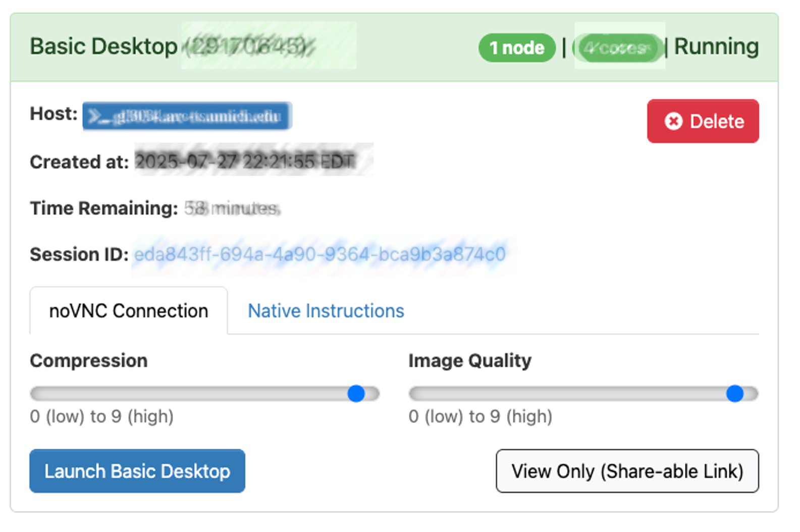Image resolution: width=800 pixels, height=532 pixels.
Task: Click the blurred cores badge
Action: [x=618, y=48]
